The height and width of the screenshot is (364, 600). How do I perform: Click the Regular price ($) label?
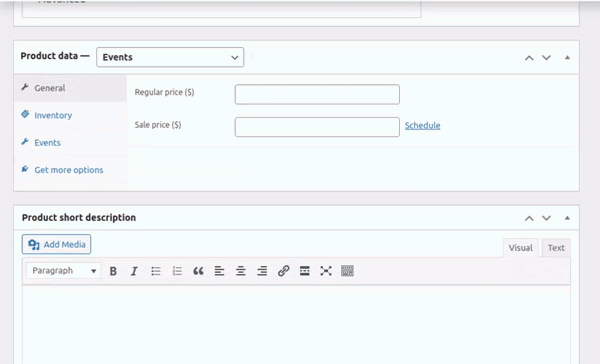pos(165,92)
